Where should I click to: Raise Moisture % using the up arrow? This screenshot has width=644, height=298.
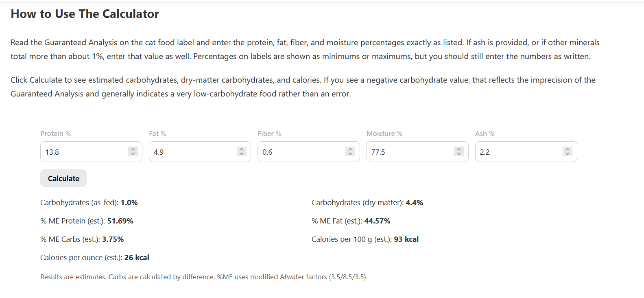coord(459,149)
